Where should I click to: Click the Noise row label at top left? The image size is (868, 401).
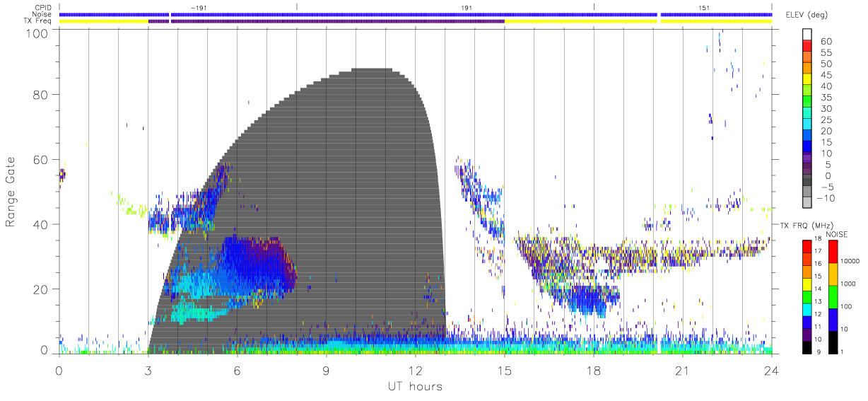[42, 14]
